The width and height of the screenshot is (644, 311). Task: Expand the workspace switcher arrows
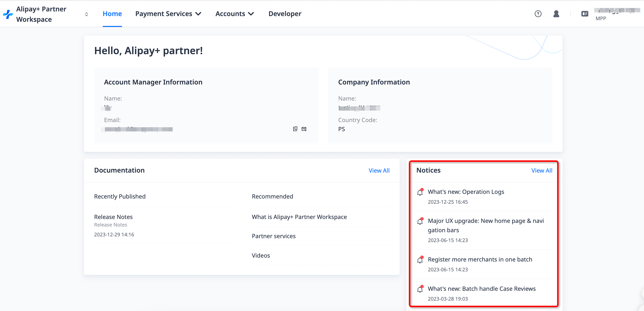(x=86, y=14)
